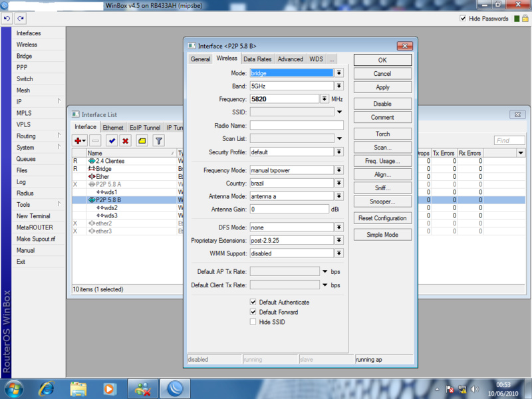The height and width of the screenshot is (399, 532).
Task: Toggle Default Forward checkbox
Action: (253, 312)
